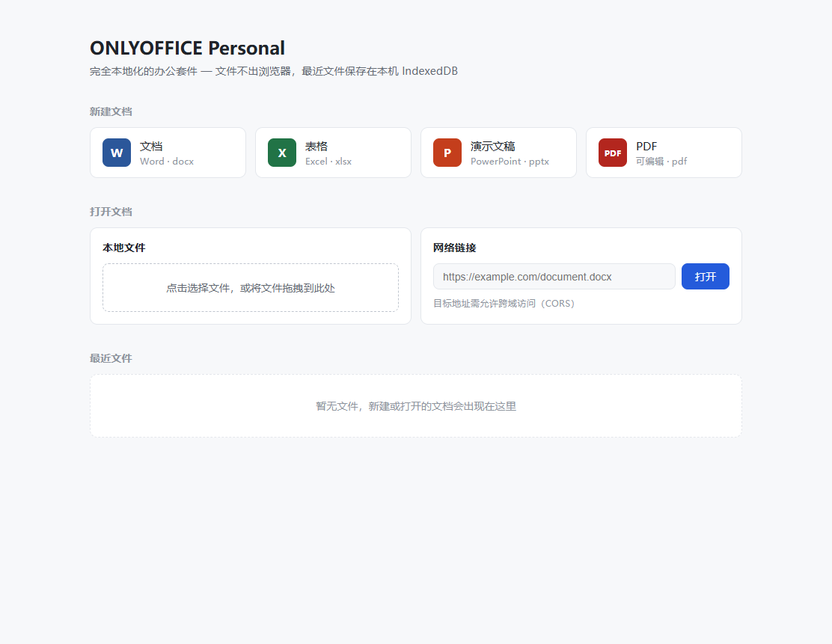Click the 'Excel · xlsx' caption
Screen dimensions: 832x644
[x=328, y=162]
